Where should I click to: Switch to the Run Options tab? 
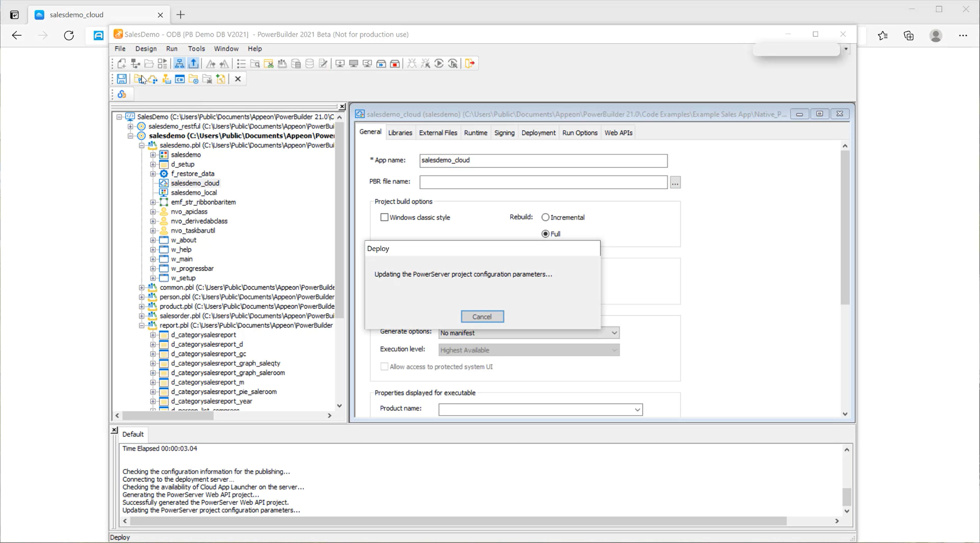(579, 133)
